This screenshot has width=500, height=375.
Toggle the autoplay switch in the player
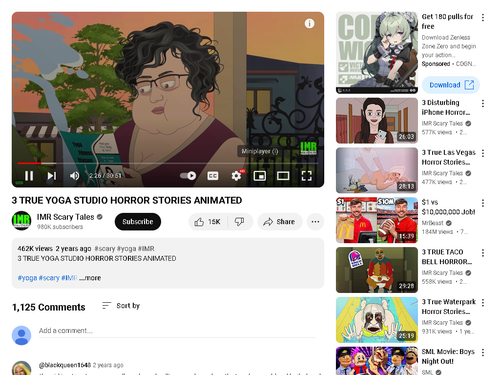click(188, 176)
